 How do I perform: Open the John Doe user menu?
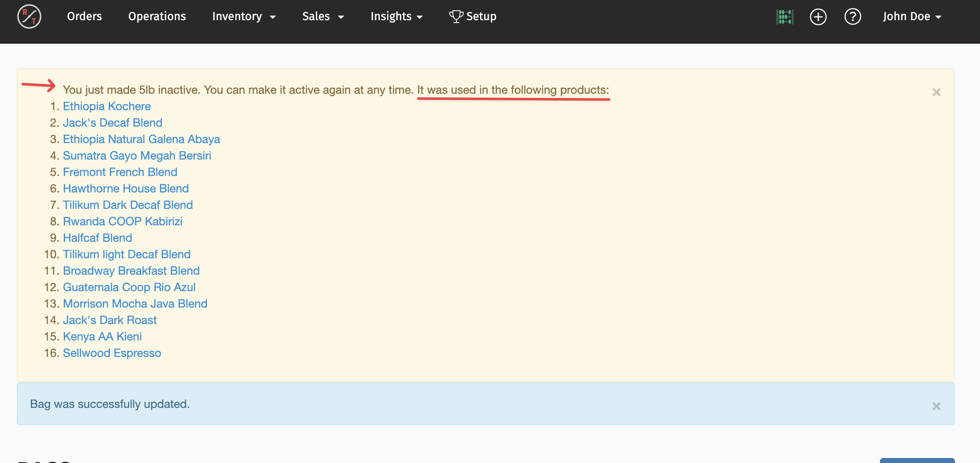[x=912, y=16]
